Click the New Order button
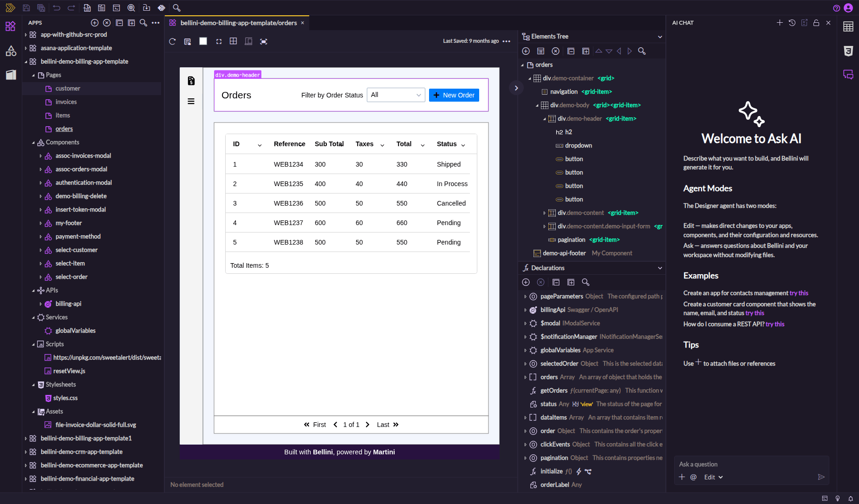The width and height of the screenshot is (859, 504). tap(454, 95)
